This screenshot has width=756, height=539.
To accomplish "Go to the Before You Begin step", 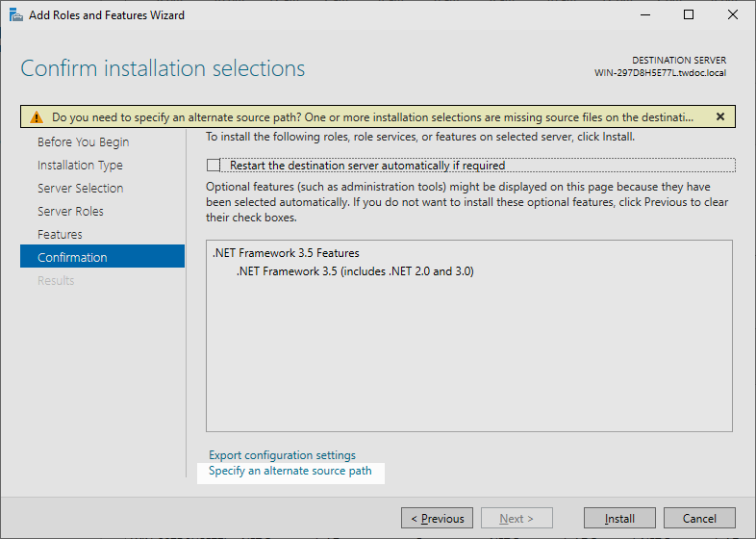I will pyautogui.click(x=83, y=142).
